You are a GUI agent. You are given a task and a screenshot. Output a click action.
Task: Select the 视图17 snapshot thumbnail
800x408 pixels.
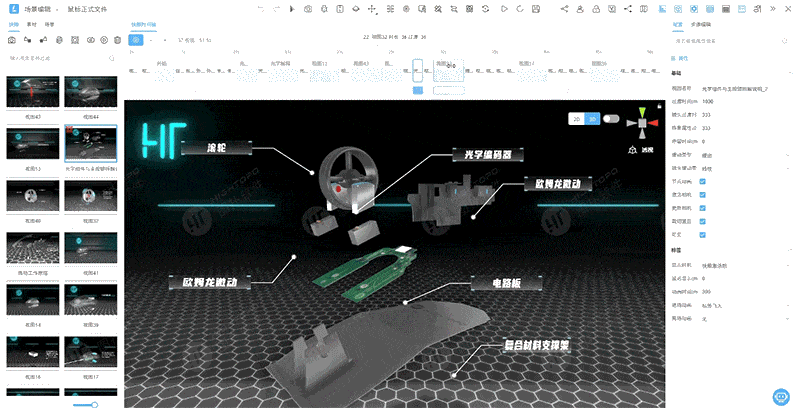click(91, 352)
